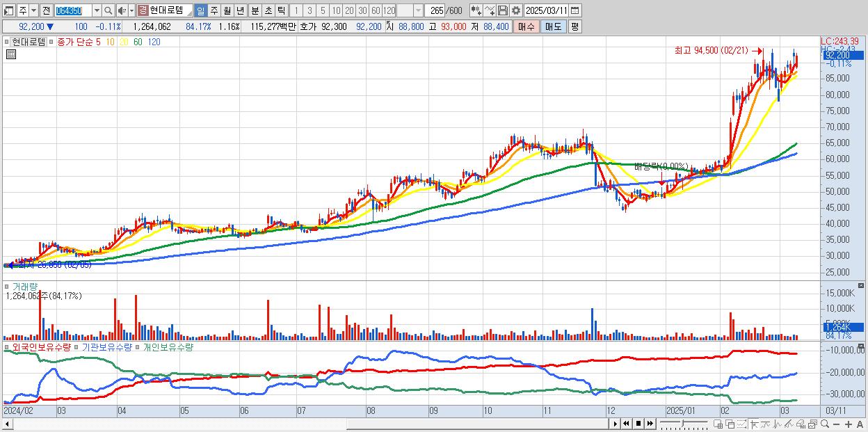
Task: Click the Korean-candle overlapping windows icon
Action: [x=730, y=424]
